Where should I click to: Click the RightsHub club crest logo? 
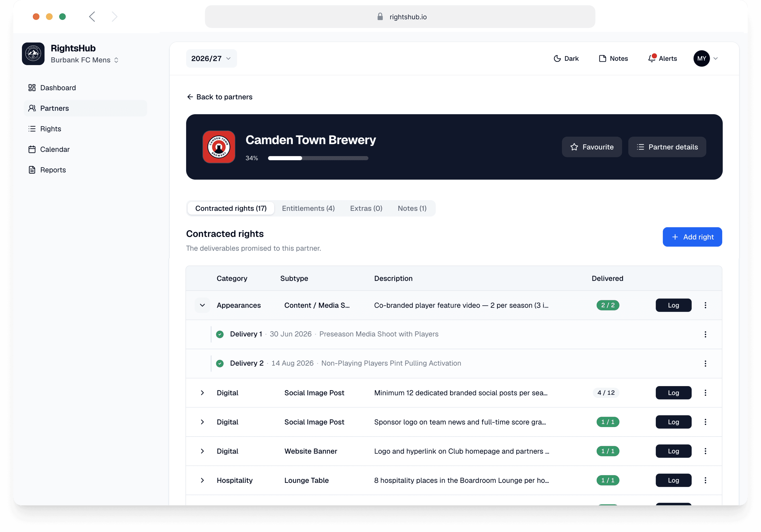click(x=33, y=54)
